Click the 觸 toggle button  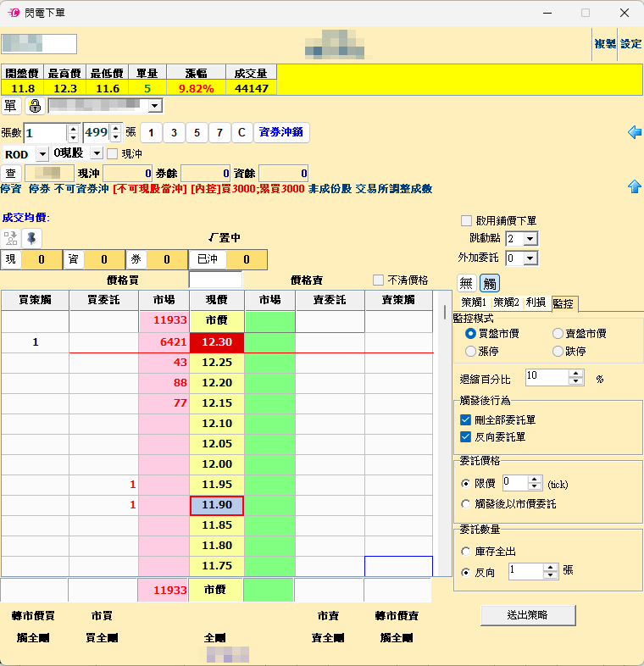(x=490, y=283)
